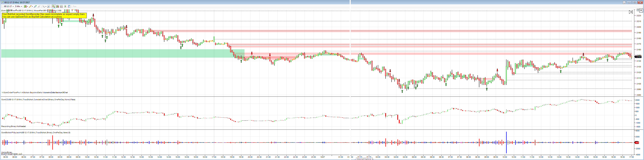Screen dimensions: 644x160
Task: Open the 6B 12-17 instrument selector
Action: click(9, 6)
